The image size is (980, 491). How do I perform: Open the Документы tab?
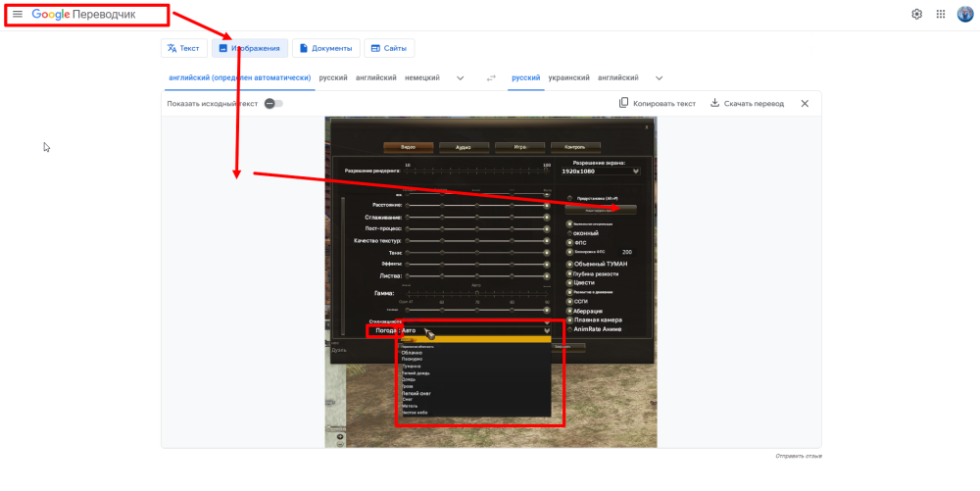tap(325, 48)
